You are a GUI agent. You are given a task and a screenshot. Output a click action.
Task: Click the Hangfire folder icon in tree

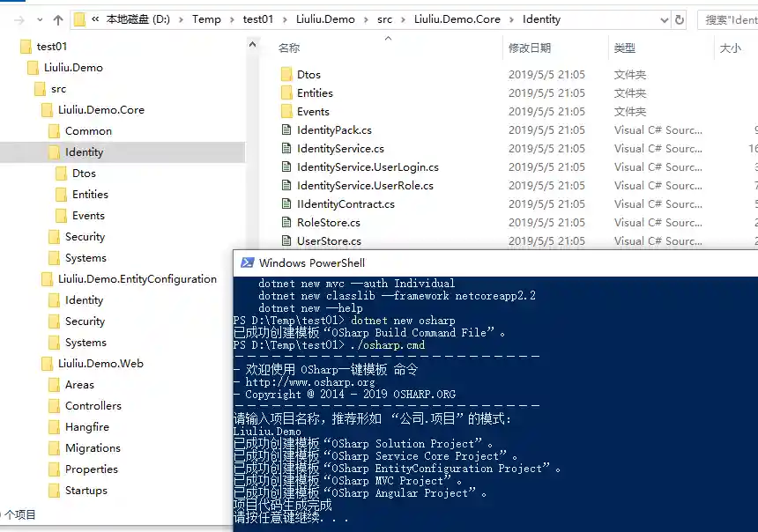(x=54, y=427)
